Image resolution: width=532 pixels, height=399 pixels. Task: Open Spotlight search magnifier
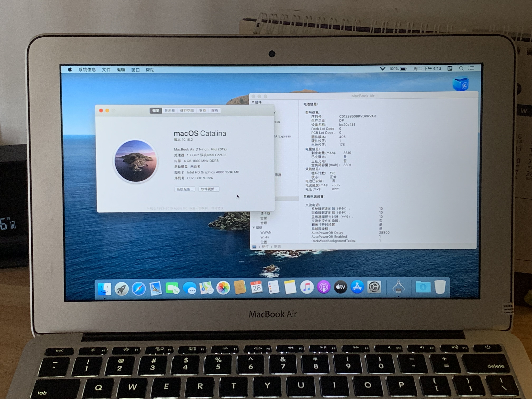point(461,68)
